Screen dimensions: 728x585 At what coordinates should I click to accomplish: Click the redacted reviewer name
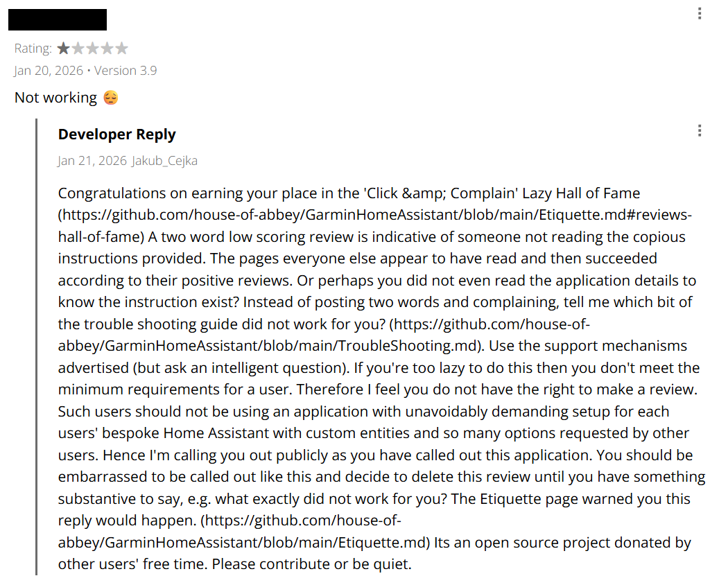[58, 19]
